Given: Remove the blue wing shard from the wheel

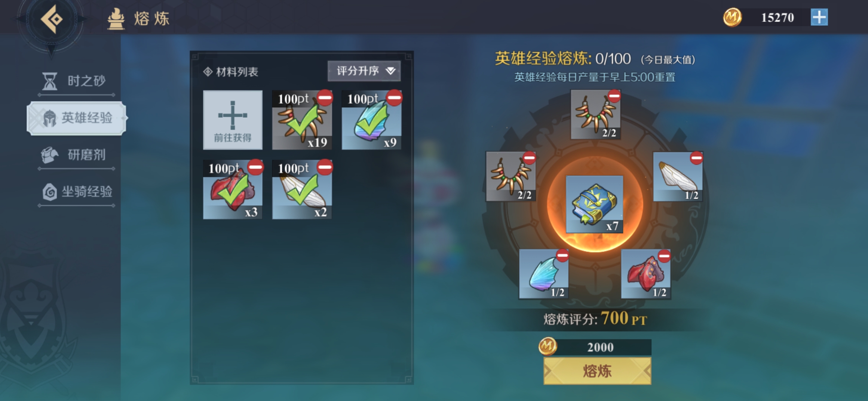Looking at the screenshot, I should coord(562,255).
